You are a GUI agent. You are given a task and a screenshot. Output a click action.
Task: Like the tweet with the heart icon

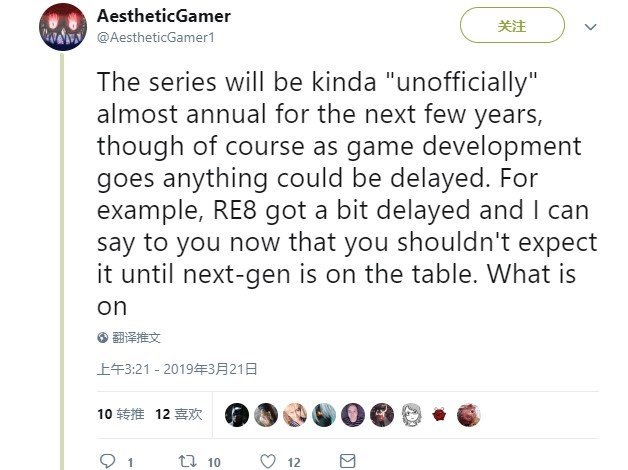pyautogui.click(x=268, y=461)
